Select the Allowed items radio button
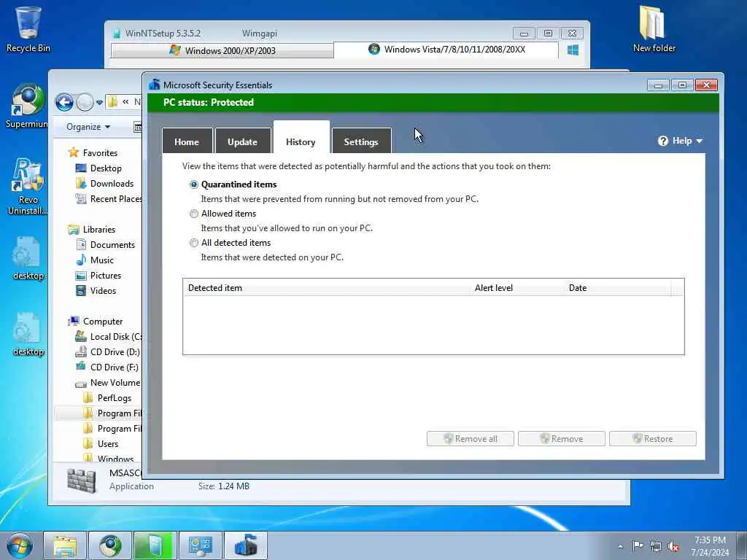 [x=194, y=214]
